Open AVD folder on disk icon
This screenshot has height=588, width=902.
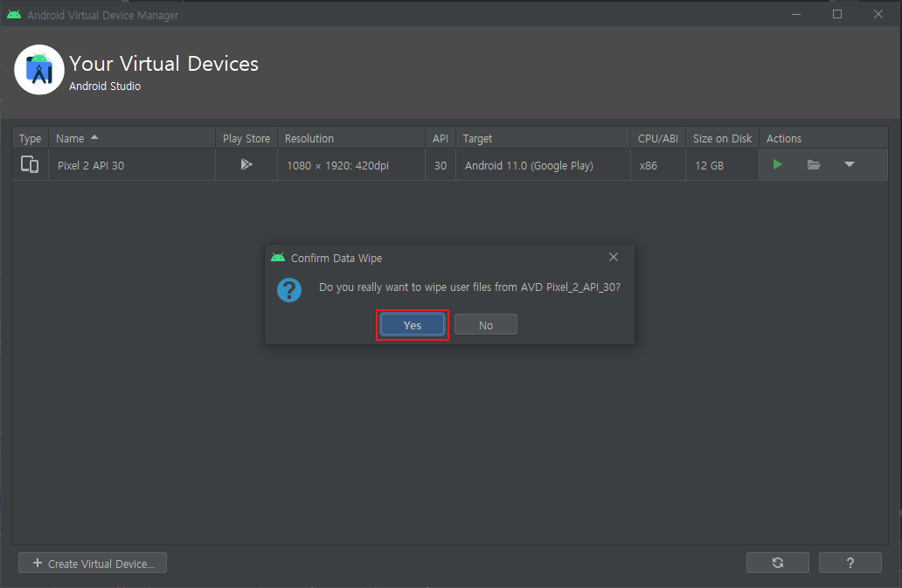814,165
